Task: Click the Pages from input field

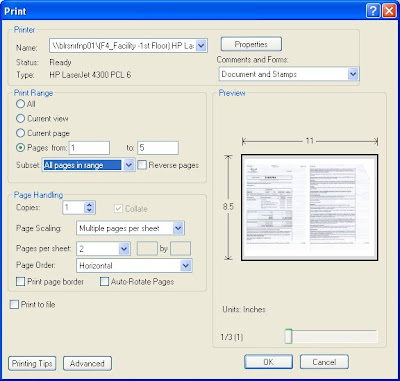Action: pos(89,148)
